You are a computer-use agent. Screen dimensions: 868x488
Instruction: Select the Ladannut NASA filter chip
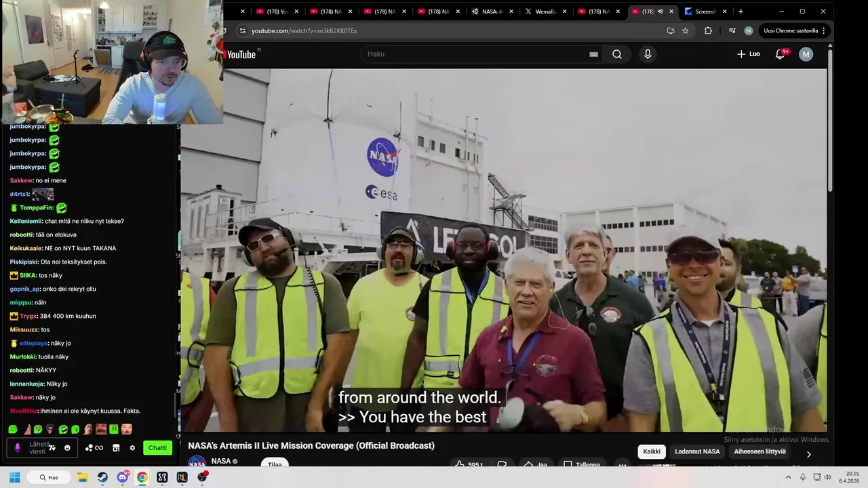(697, 451)
